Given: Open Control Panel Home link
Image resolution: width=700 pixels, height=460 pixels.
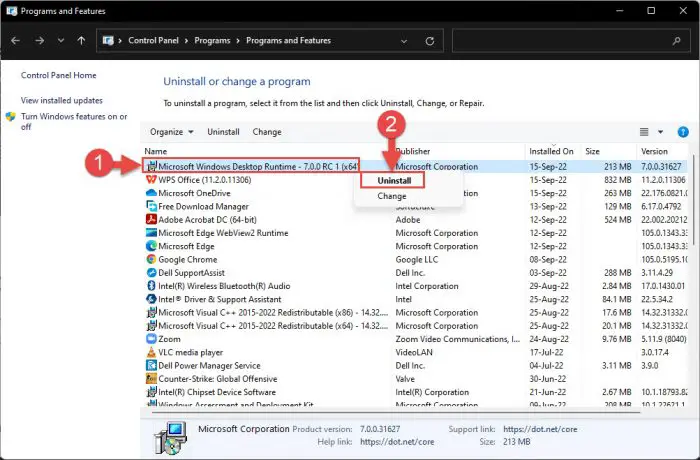Looking at the screenshot, I should tap(58, 75).
